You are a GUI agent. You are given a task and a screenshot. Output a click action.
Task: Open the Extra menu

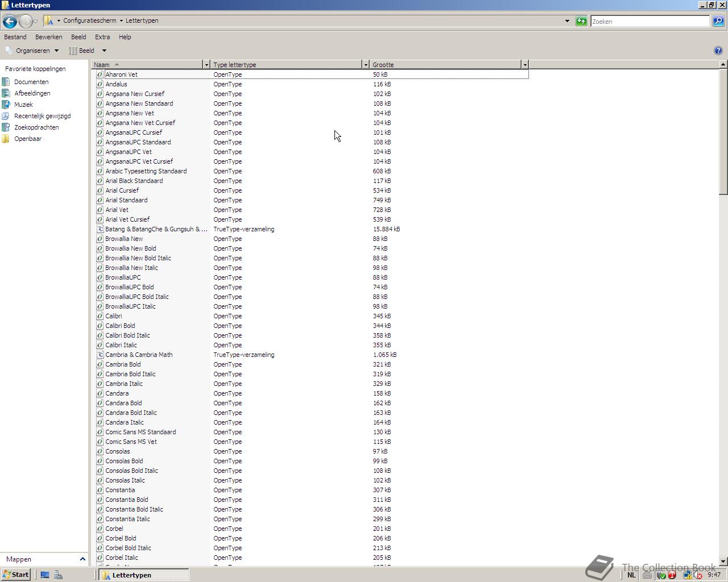click(x=102, y=37)
